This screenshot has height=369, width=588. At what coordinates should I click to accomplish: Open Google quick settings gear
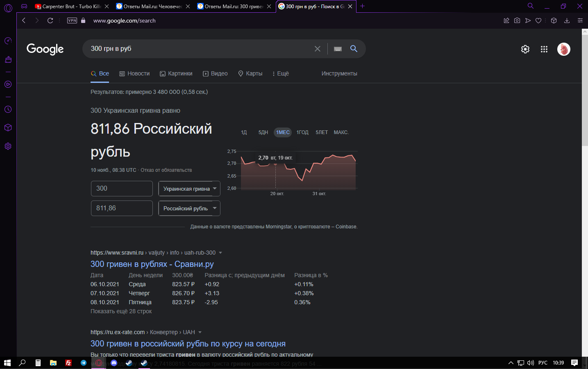tap(525, 49)
